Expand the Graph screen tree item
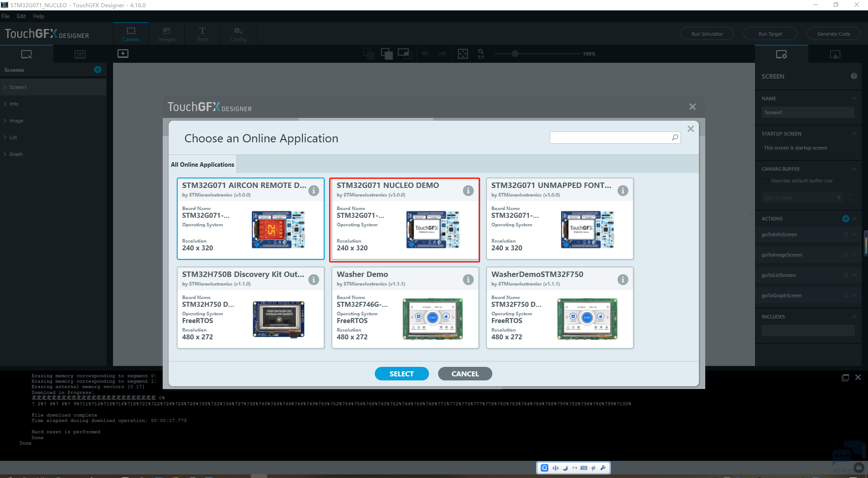This screenshot has height=478, width=868. pyautogui.click(x=5, y=154)
